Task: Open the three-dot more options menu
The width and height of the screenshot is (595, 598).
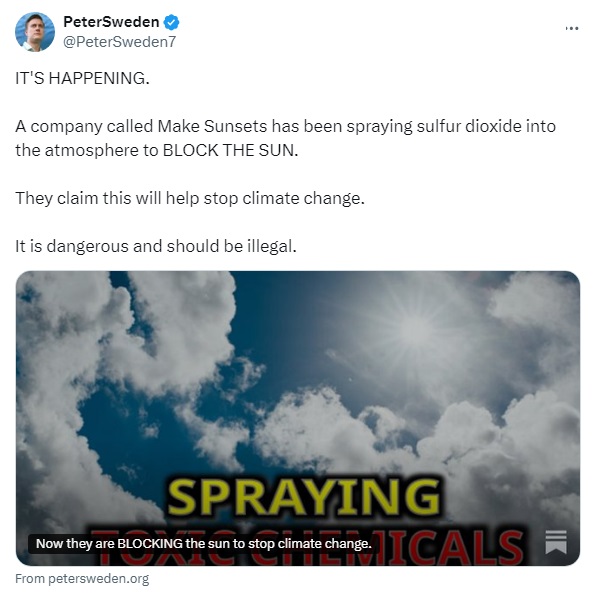Action: click(x=572, y=28)
